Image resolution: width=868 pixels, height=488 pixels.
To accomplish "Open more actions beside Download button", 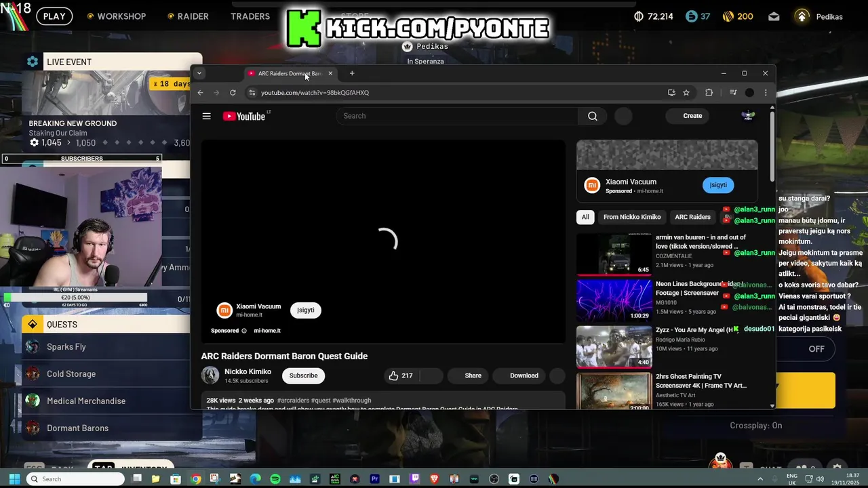I will click(557, 375).
